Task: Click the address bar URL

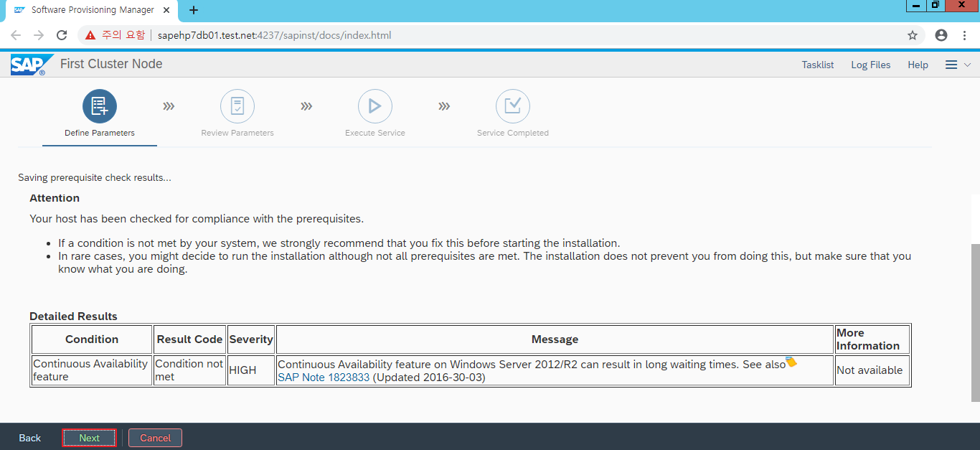Action: pyautogui.click(x=275, y=35)
